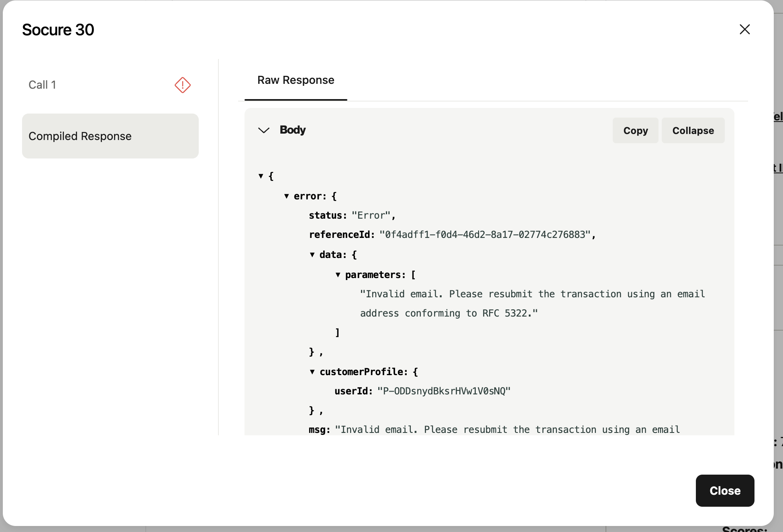783x532 pixels.
Task: Click the Collapse button
Action: pos(693,130)
